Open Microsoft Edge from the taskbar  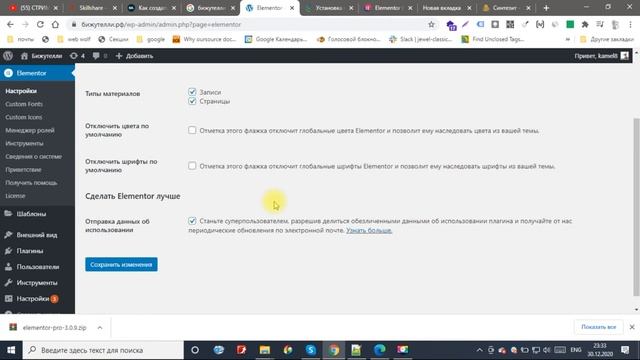(380, 350)
